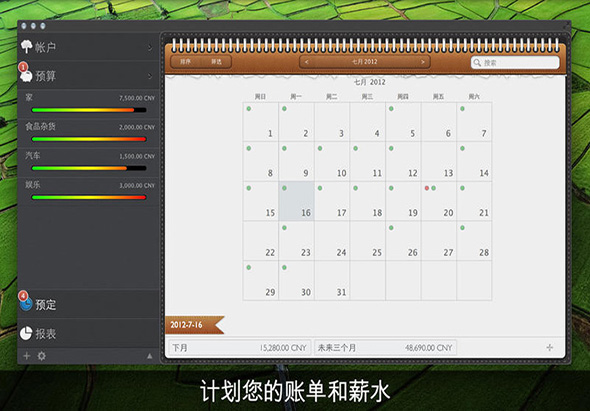Select day 26 in the calendar
This screenshot has width=590, height=411.
point(403,241)
